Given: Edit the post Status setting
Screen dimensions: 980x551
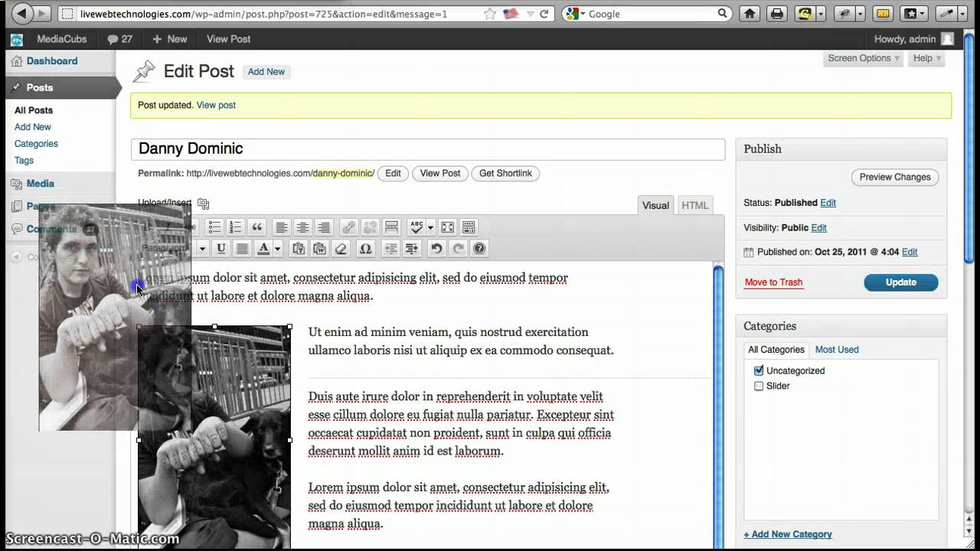Looking at the screenshot, I should point(828,203).
